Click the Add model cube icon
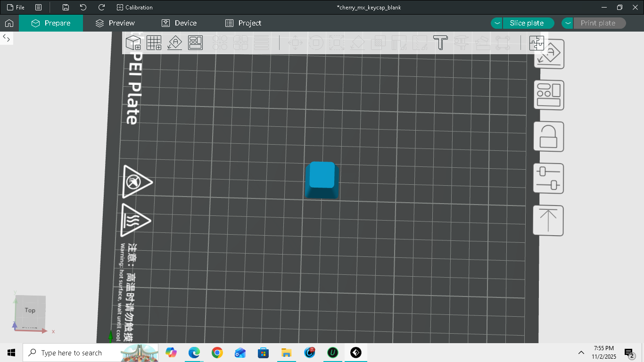 [x=133, y=43]
